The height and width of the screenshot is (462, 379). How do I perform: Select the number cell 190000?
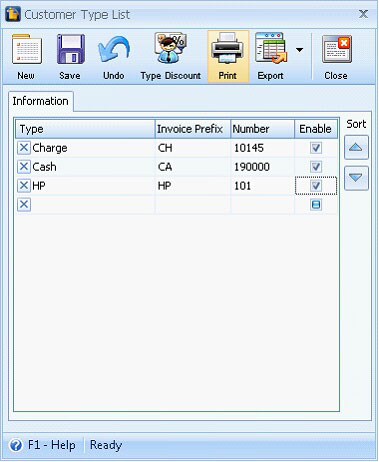pyautogui.click(x=262, y=167)
